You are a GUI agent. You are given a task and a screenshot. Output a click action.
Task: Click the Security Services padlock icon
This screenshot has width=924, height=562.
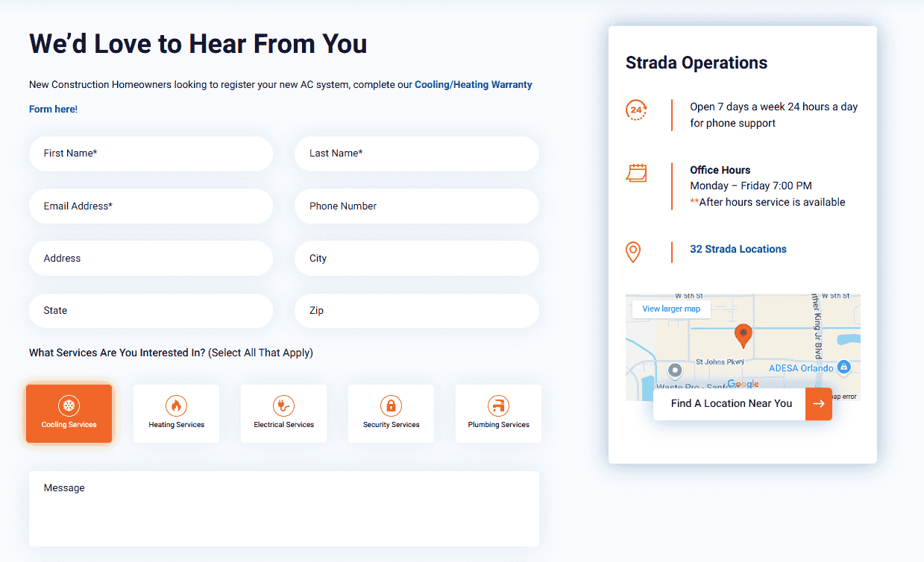[x=391, y=405]
